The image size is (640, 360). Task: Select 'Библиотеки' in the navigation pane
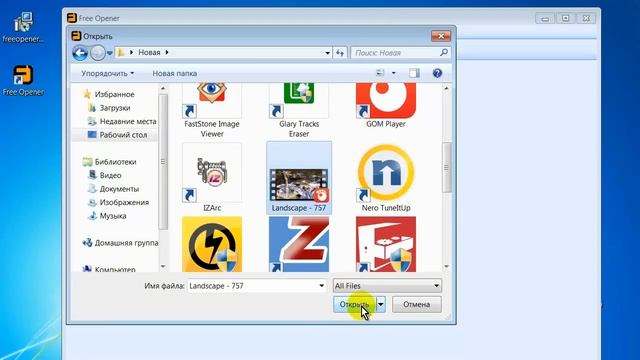click(x=115, y=162)
